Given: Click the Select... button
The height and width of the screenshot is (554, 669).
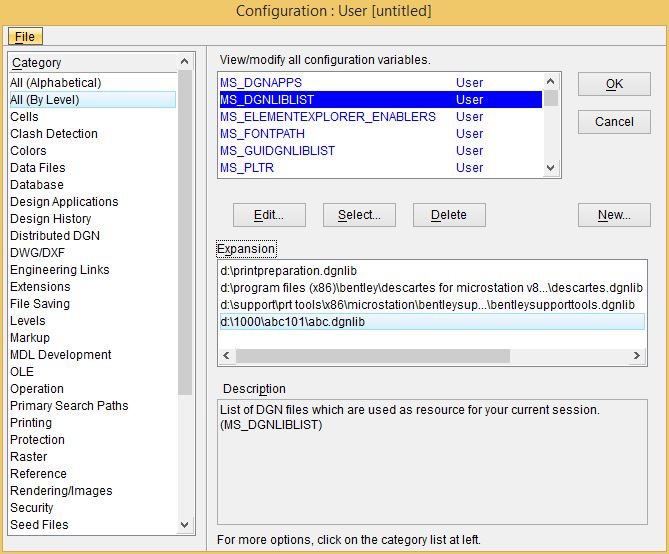Looking at the screenshot, I should (359, 215).
